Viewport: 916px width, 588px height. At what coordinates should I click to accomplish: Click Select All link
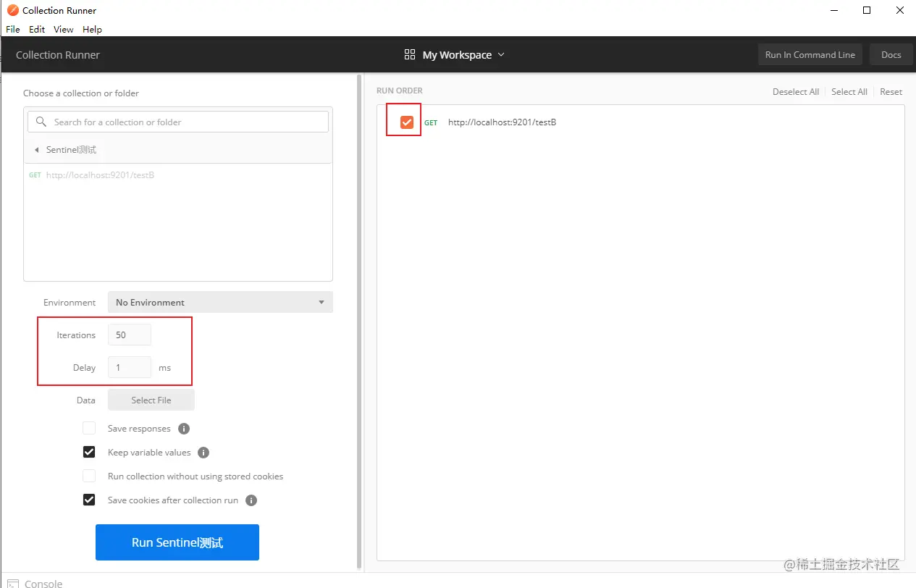pyautogui.click(x=849, y=92)
